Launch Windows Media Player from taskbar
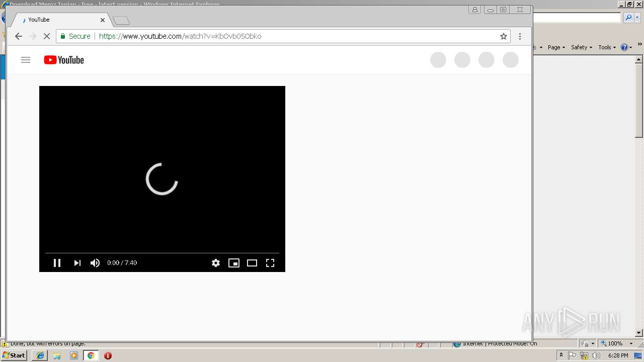 pyautogui.click(x=74, y=355)
